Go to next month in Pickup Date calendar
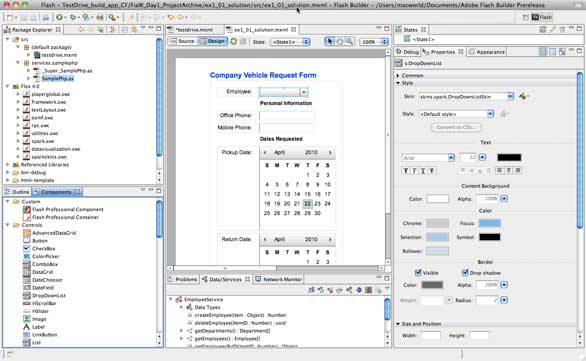 coord(330,152)
